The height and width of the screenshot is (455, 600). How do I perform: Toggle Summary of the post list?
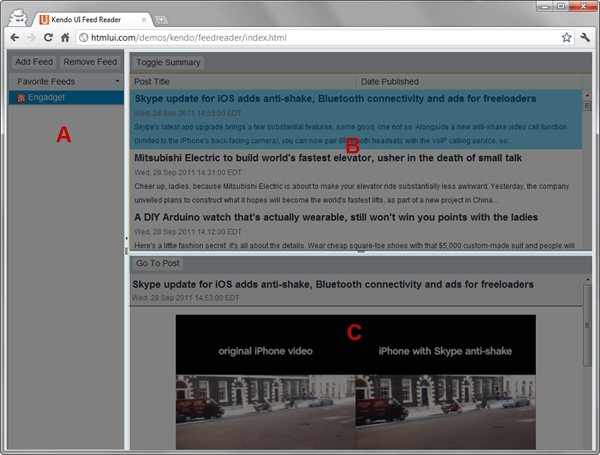168,62
